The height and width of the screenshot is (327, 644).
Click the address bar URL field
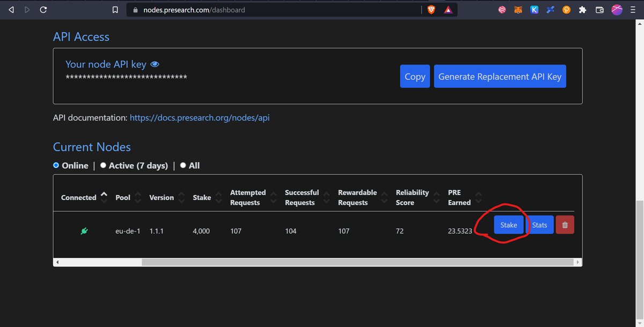274,10
